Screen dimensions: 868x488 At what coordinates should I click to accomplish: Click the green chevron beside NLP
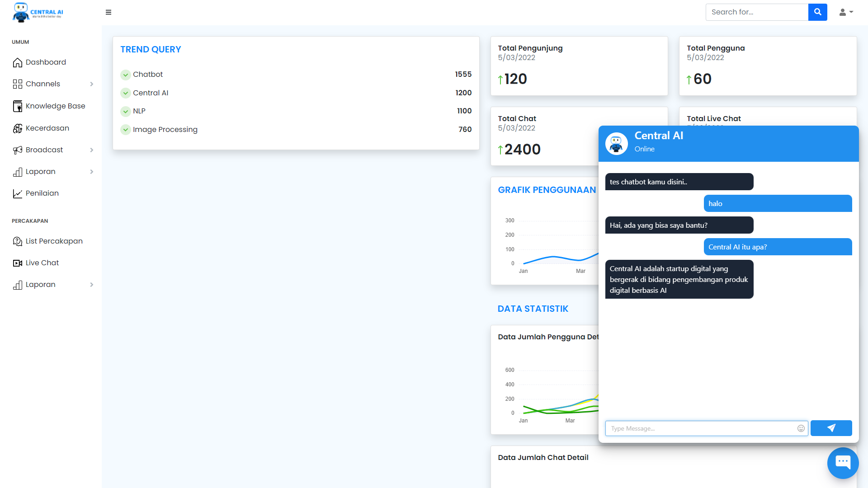click(x=126, y=111)
